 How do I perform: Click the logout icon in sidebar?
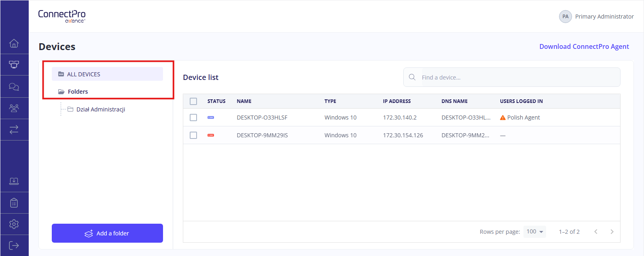point(14,246)
